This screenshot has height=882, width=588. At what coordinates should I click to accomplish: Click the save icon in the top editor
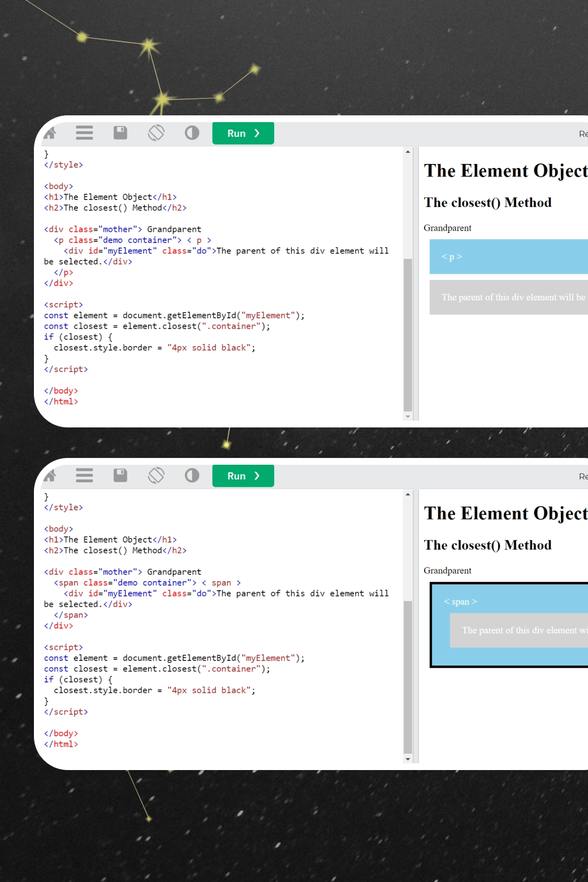point(120,133)
